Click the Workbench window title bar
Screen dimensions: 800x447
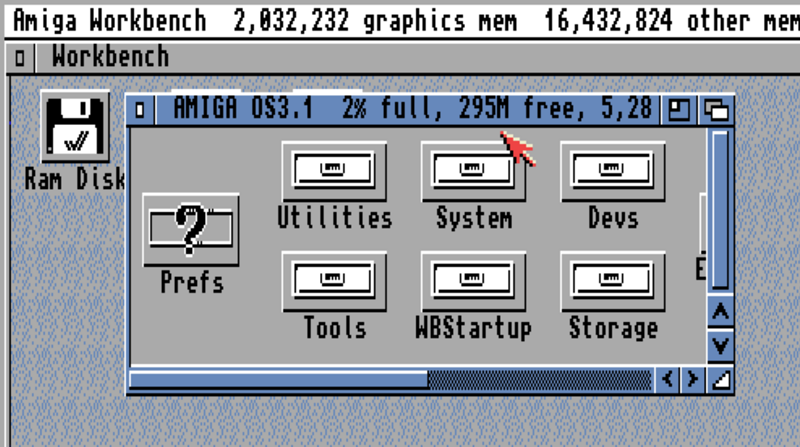[x=417, y=57]
